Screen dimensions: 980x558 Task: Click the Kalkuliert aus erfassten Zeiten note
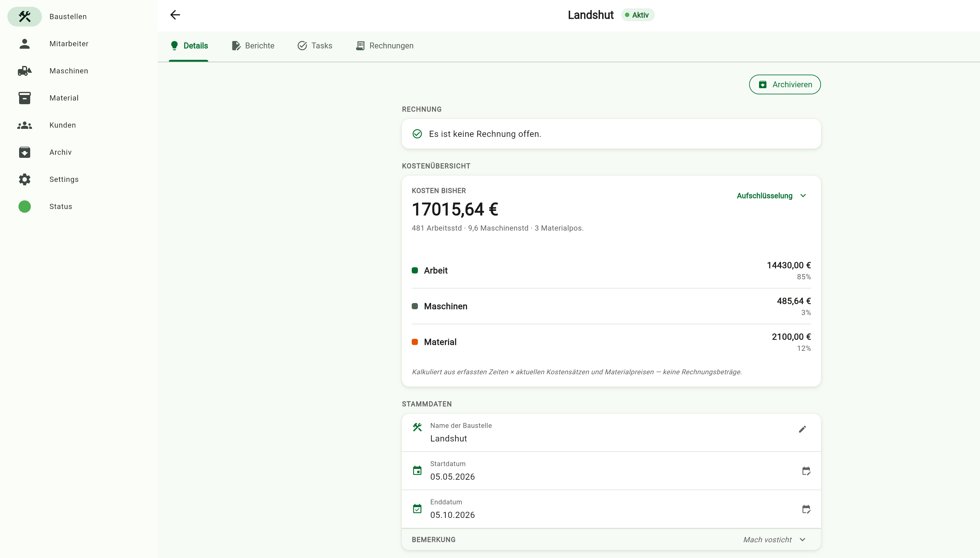(x=577, y=372)
